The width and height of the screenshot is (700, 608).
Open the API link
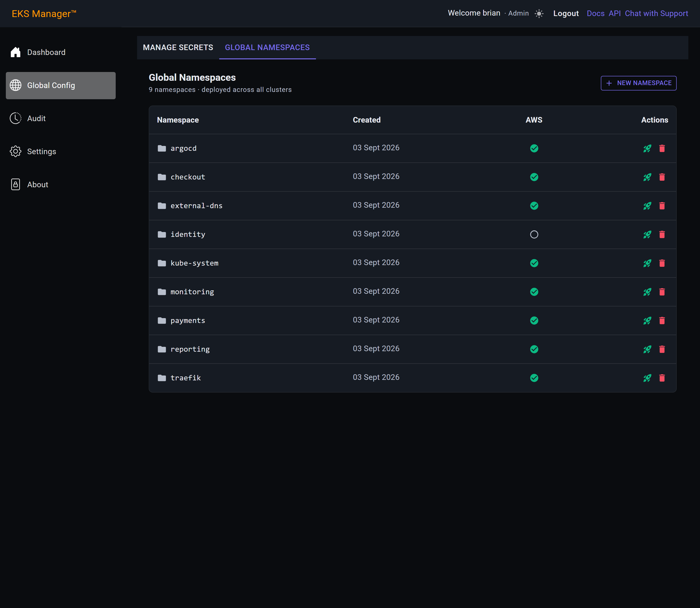click(614, 14)
